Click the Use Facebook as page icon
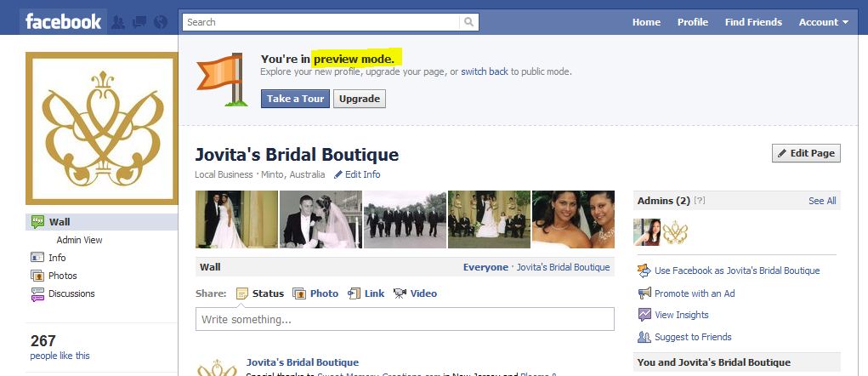 [x=644, y=271]
